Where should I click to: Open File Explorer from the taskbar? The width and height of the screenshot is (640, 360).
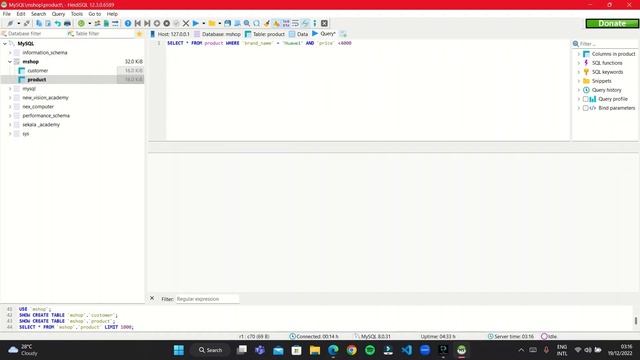(x=315, y=350)
